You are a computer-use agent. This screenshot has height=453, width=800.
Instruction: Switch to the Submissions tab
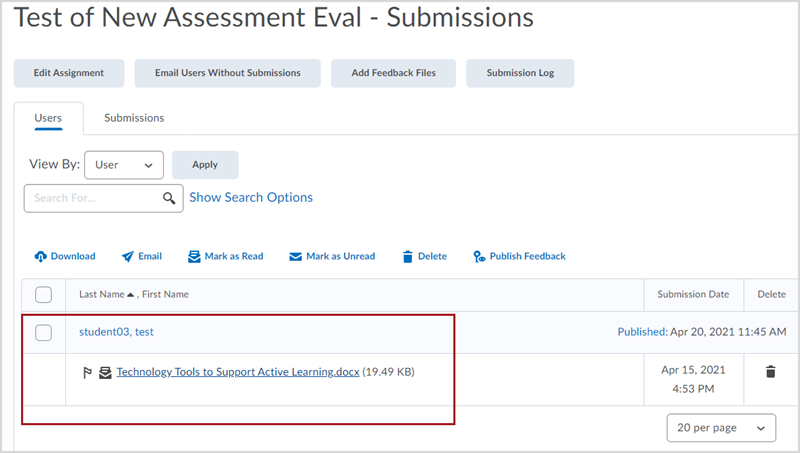134,118
